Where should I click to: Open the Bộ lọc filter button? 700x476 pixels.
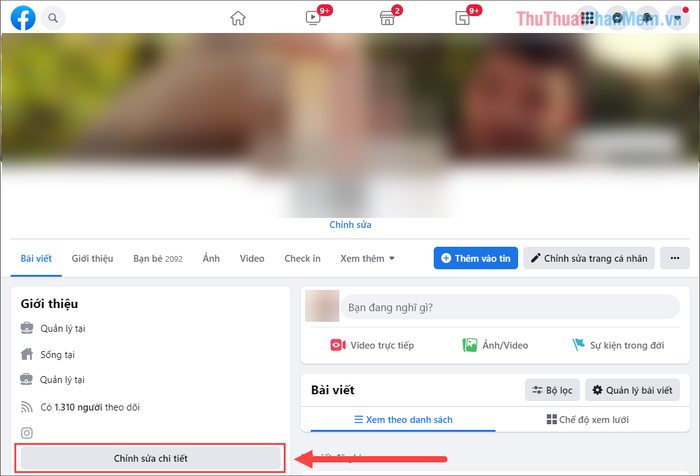(x=552, y=390)
